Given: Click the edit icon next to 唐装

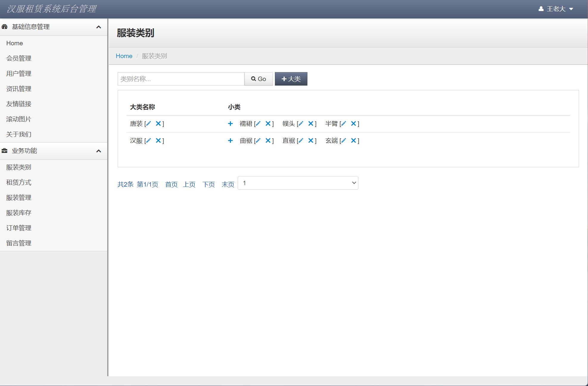Looking at the screenshot, I should pos(148,123).
